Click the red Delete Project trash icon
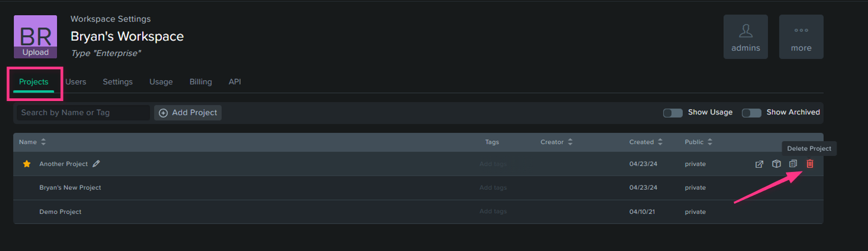 pyautogui.click(x=809, y=164)
